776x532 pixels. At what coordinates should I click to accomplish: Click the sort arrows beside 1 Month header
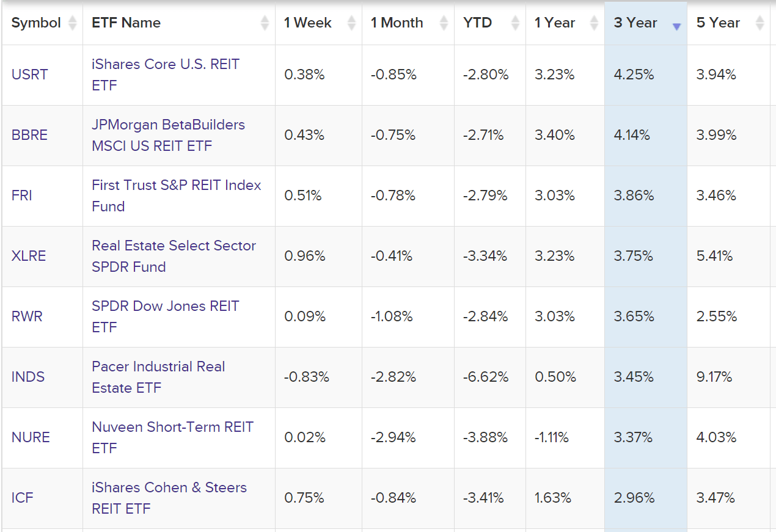(442, 23)
